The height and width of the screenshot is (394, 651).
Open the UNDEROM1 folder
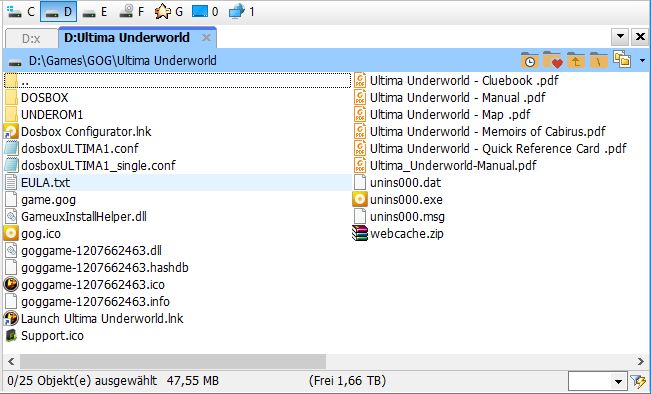click(52, 115)
